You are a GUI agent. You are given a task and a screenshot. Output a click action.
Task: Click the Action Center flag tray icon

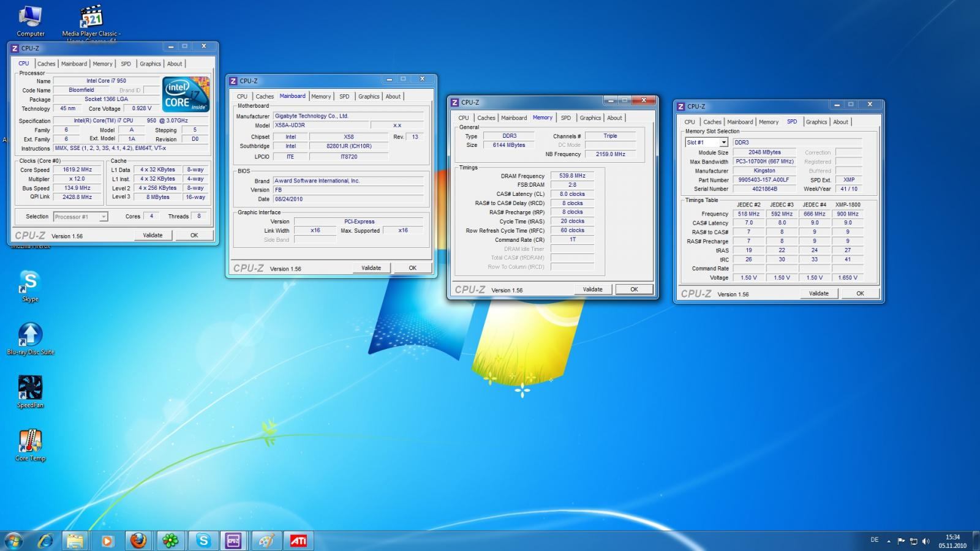pyautogui.click(x=901, y=541)
